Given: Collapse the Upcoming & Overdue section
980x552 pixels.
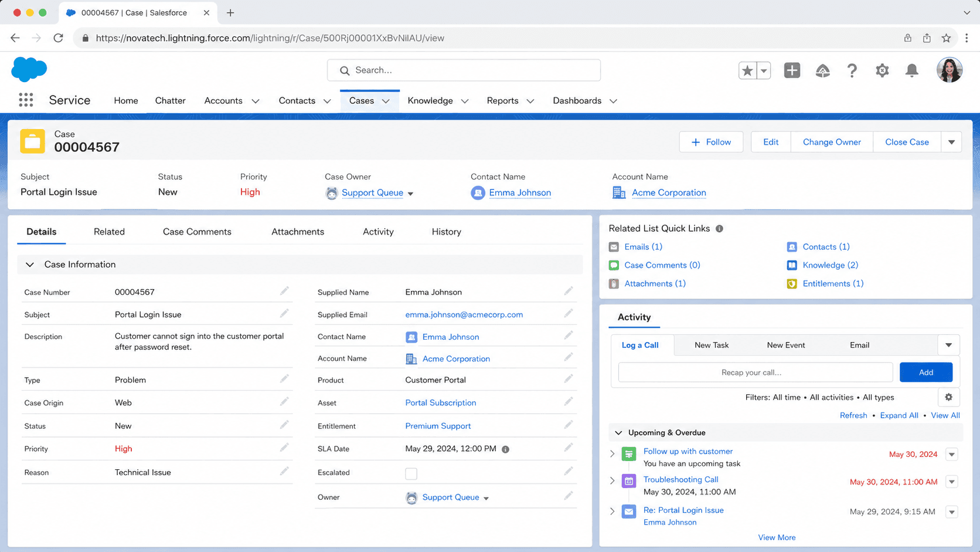Looking at the screenshot, I should [618, 433].
